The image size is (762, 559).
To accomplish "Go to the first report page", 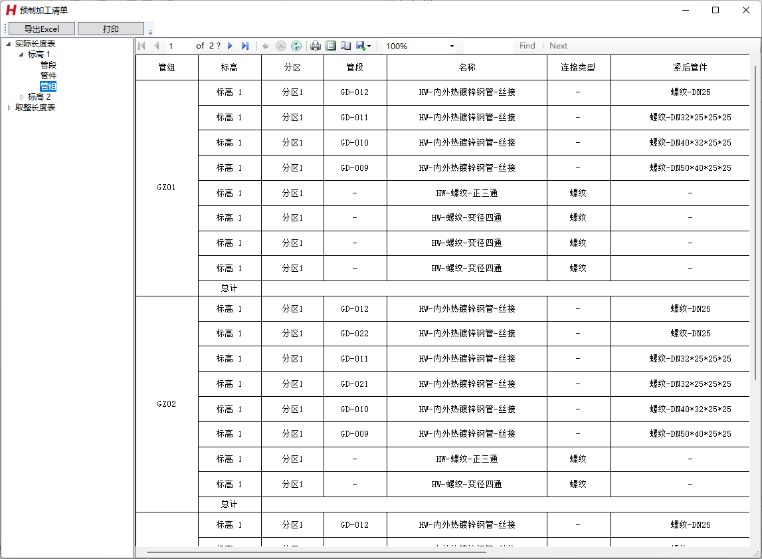I will [x=142, y=46].
